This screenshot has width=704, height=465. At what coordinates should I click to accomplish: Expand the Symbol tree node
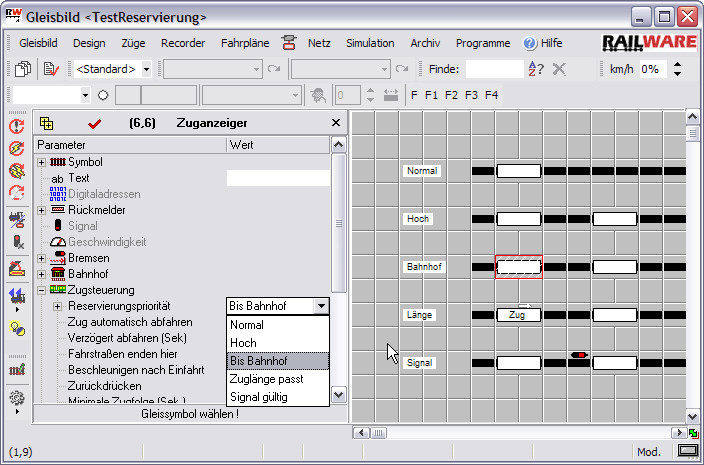click(x=41, y=162)
